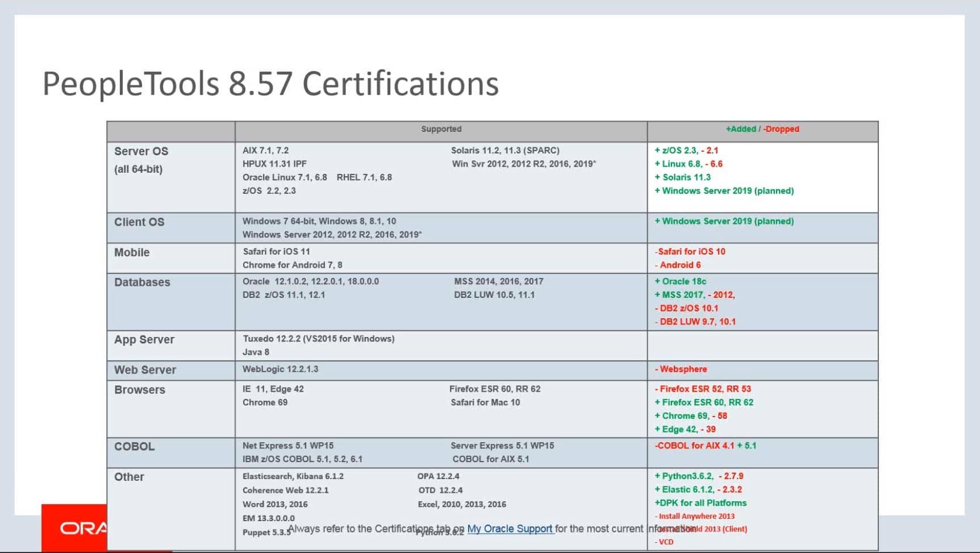The width and height of the screenshot is (980, 553).
Task: Click the Windows Server 2019 planned entry
Action: coord(724,191)
